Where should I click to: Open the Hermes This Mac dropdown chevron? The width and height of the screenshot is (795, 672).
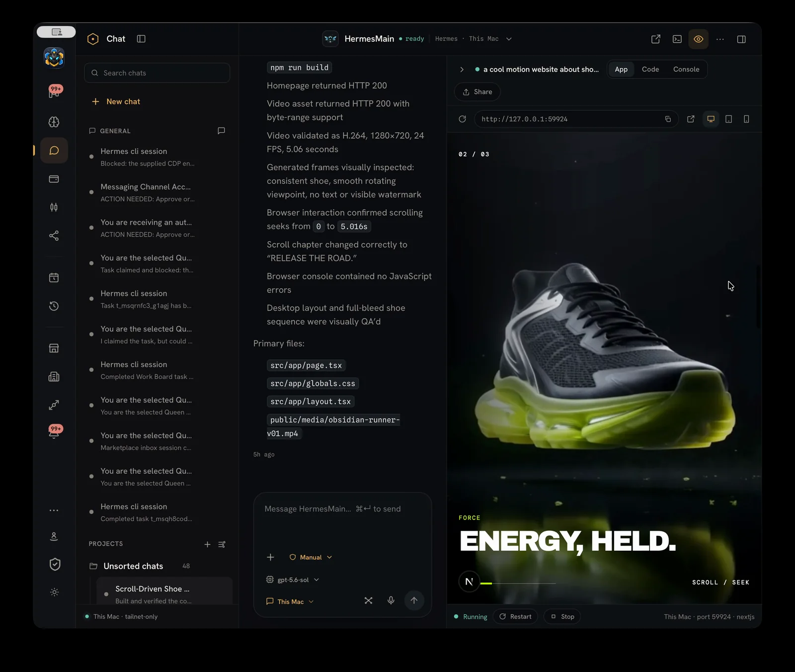click(509, 39)
